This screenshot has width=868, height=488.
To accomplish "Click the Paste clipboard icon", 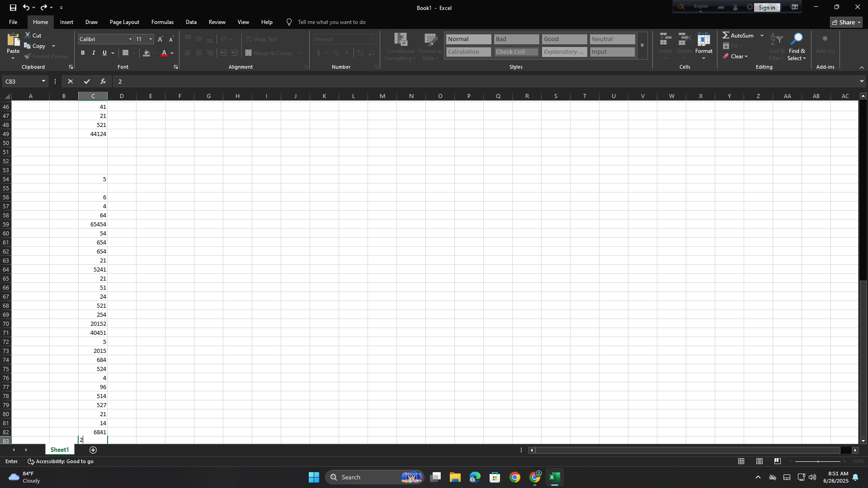I will 13,40.
